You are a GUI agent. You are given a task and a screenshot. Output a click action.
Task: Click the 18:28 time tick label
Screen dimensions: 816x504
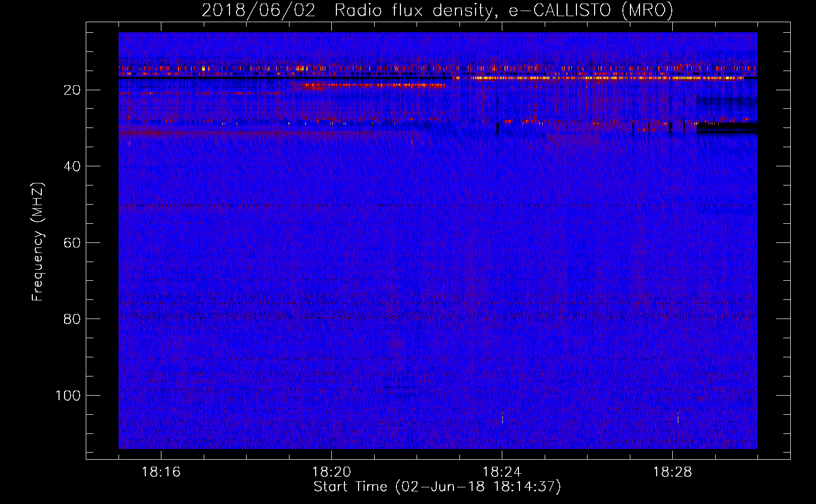[672, 472]
